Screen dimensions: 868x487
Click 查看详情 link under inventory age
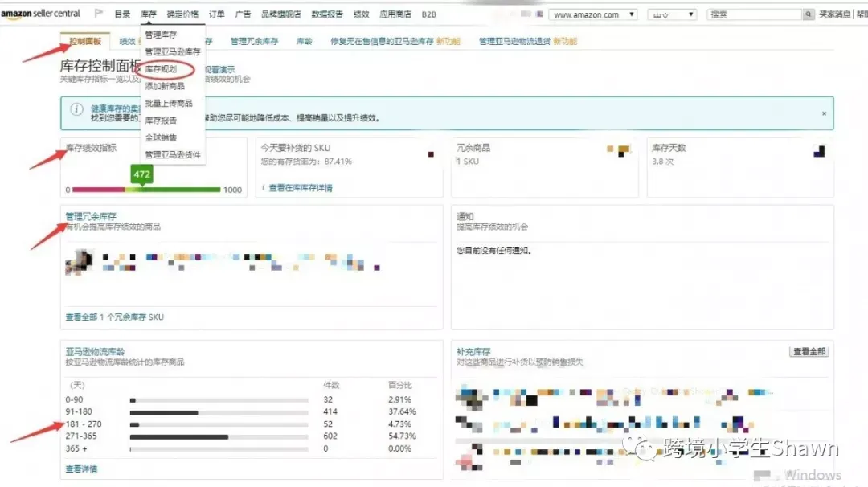81,469
